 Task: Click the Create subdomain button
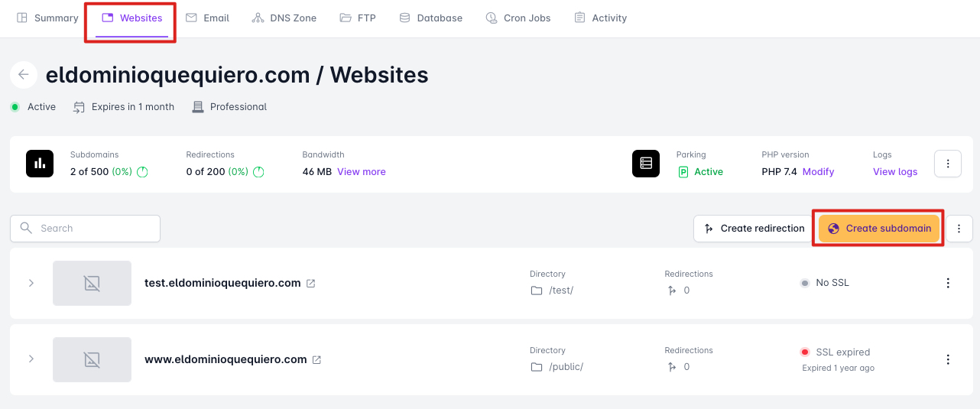(x=879, y=229)
